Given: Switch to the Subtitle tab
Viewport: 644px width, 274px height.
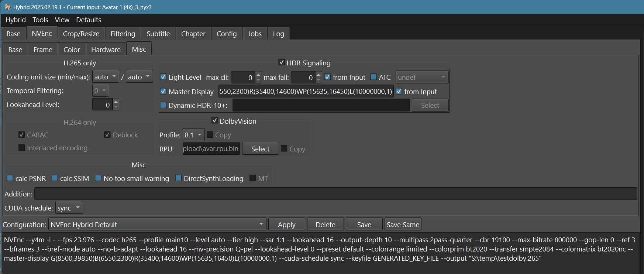Looking at the screenshot, I should [158, 34].
